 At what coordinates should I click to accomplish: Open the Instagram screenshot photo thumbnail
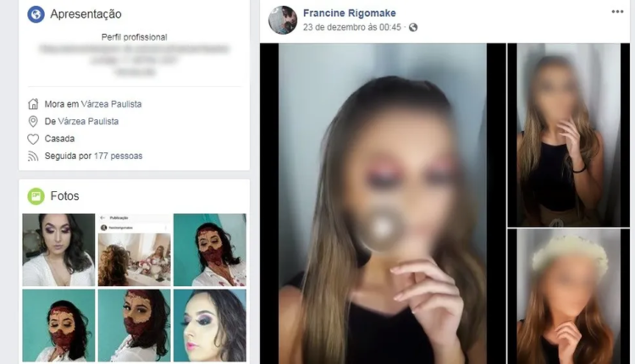point(134,250)
